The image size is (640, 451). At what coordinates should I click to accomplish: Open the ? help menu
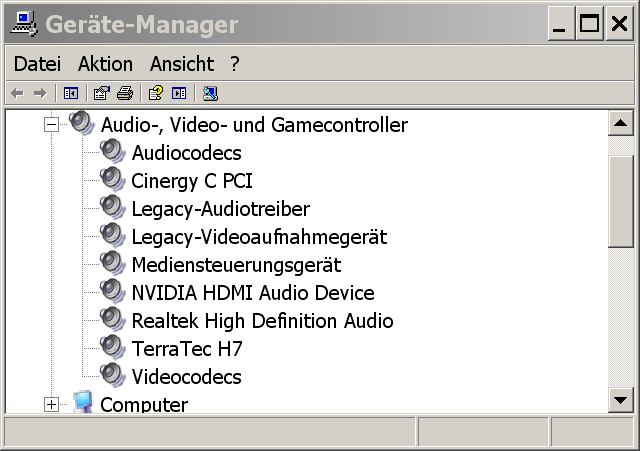pyautogui.click(x=235, y=64)
